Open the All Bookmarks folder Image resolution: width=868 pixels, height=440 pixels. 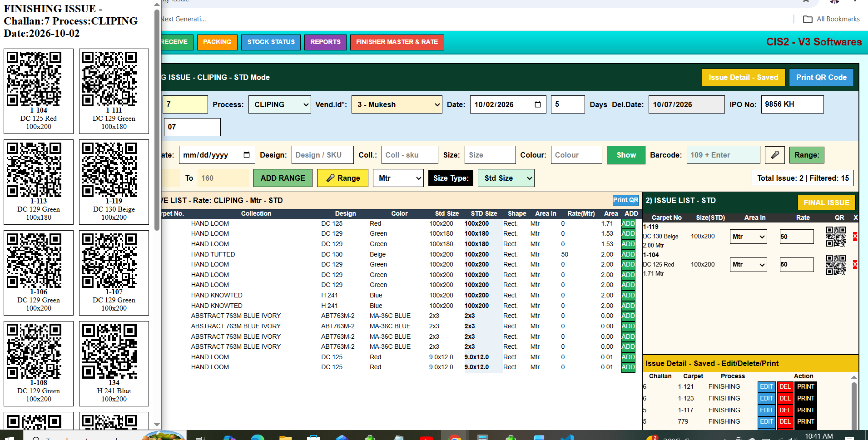[x=831, y=19]
